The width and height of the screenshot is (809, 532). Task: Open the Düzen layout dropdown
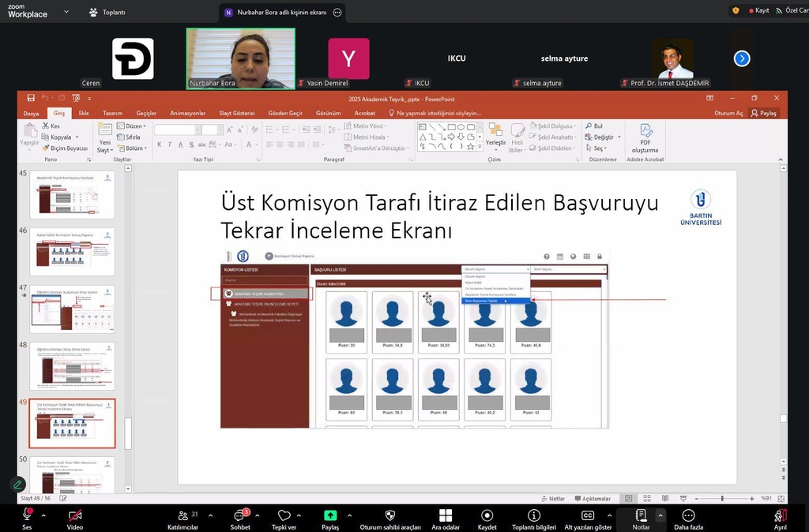tap(134, 126)
